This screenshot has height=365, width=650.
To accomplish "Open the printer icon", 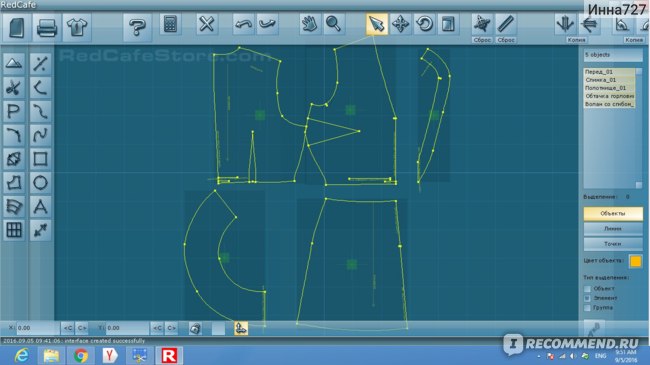I will click(46, 28).
